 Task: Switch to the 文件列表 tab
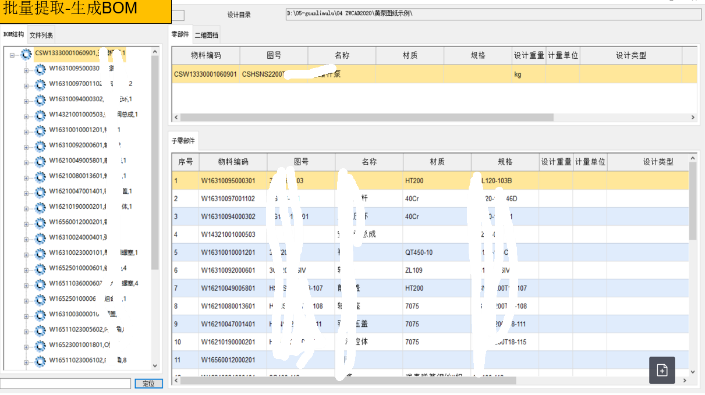pyautogui.click(x=41, y=35)
